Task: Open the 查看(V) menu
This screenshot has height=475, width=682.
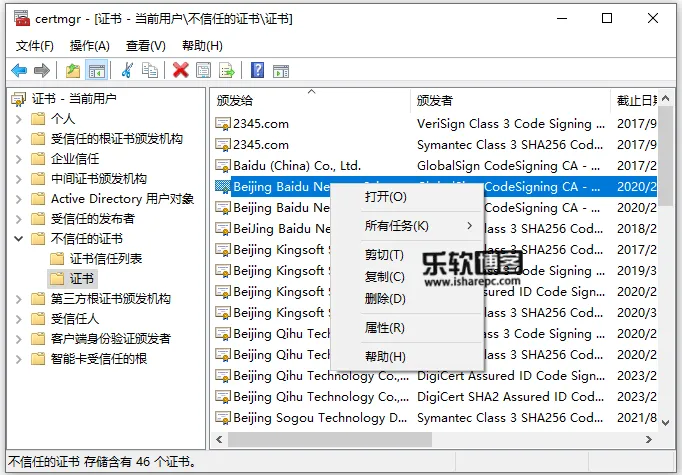Action: (x=146, y=46)
